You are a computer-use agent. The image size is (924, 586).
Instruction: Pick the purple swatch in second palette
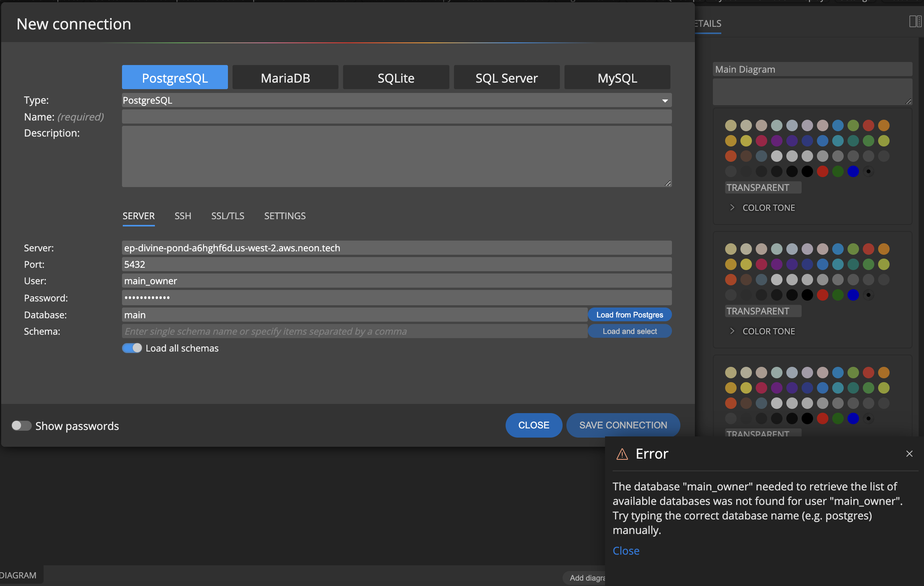pyautogui.click(x=776, y=264)
